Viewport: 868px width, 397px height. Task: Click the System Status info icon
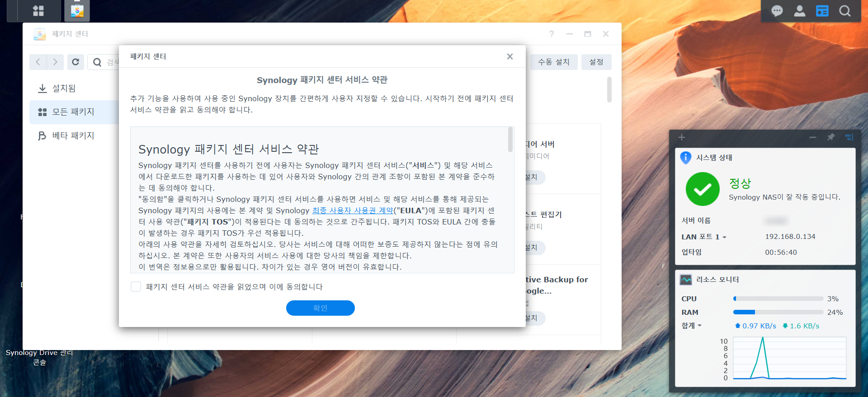pos(685,157)
